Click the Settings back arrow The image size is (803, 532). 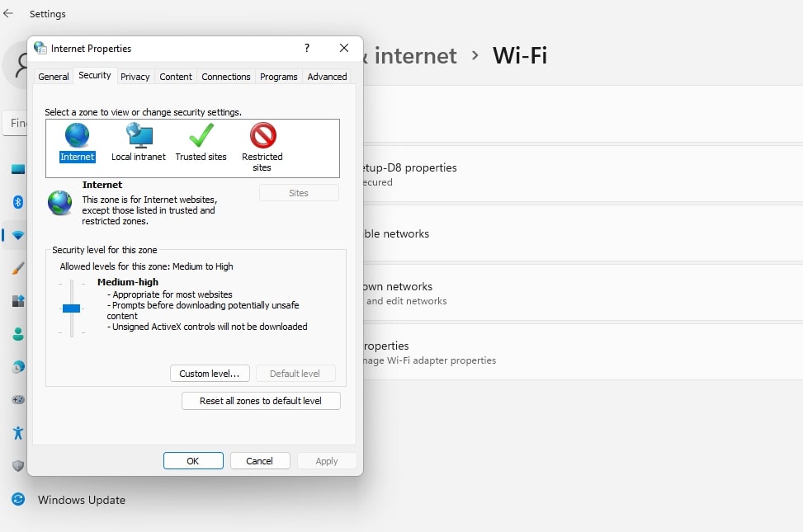9,13
